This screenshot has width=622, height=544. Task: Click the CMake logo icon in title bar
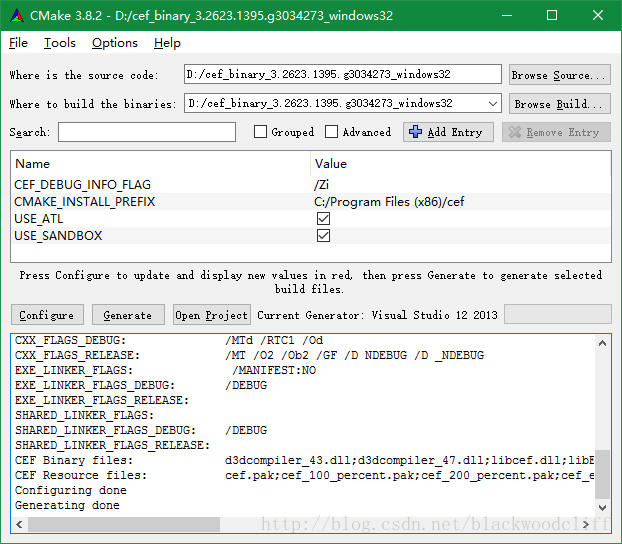pyautogui.click(x=17, y=15)
